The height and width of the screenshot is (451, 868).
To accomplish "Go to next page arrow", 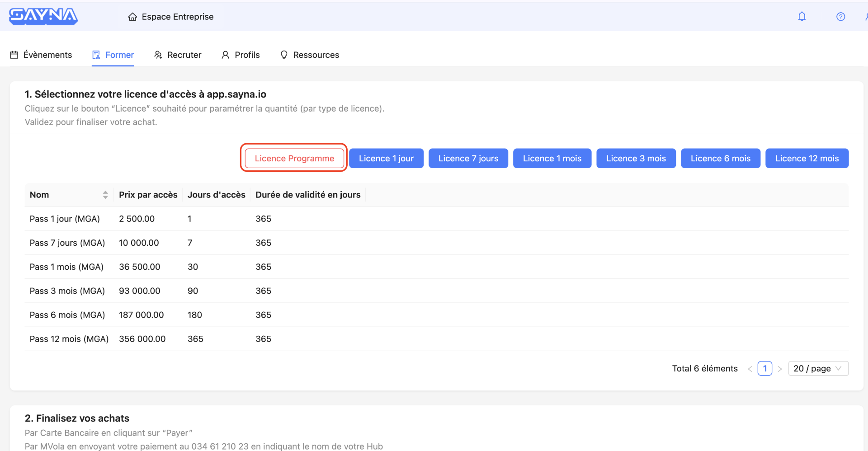I will 780,369.
